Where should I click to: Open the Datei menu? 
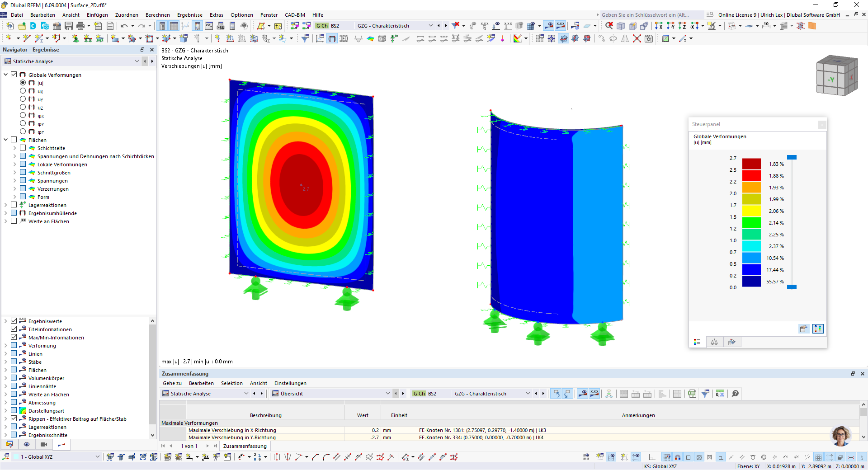click(17, 15)
